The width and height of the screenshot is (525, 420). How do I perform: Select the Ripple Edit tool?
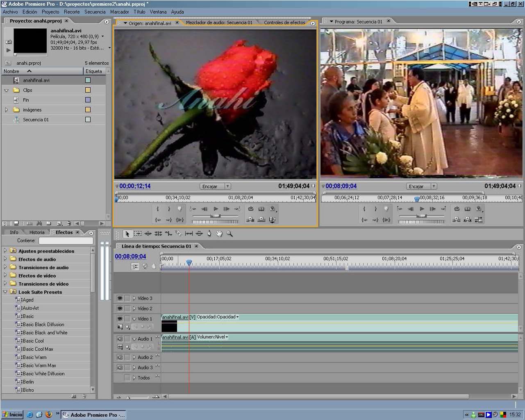[x=148, y=234]
